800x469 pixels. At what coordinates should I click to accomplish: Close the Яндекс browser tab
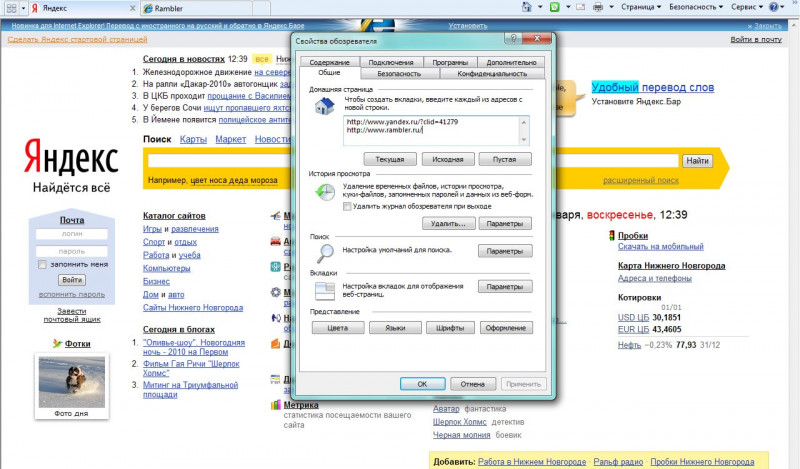coord(133,8)
